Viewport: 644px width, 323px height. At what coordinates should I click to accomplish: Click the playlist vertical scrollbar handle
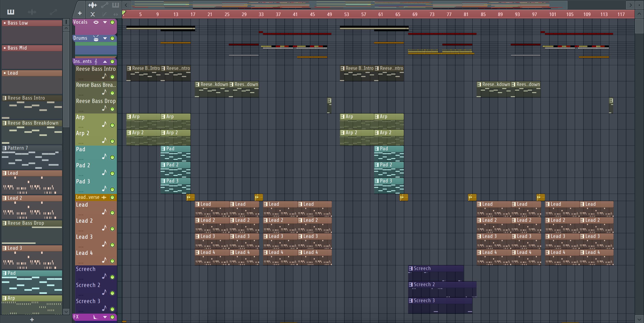(639, 26)
